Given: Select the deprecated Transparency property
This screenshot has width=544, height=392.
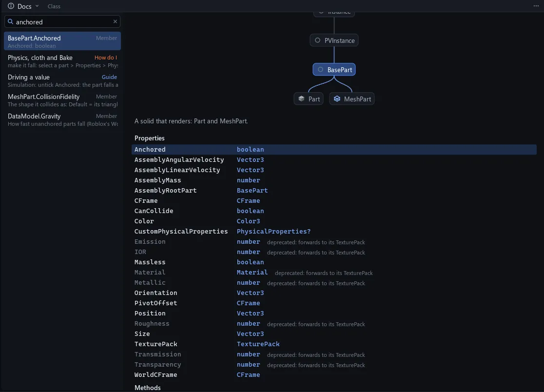Looking at the screenshot, I should [x=157, y=364].
